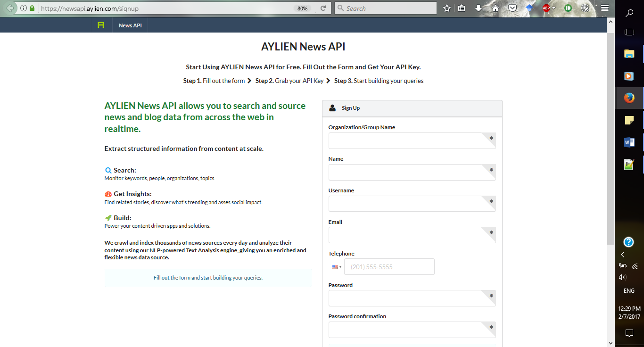Click the 'Step 2. Grab your API Key' text
This screenshot has height=347, width=644.
click(x=289, y=81)
